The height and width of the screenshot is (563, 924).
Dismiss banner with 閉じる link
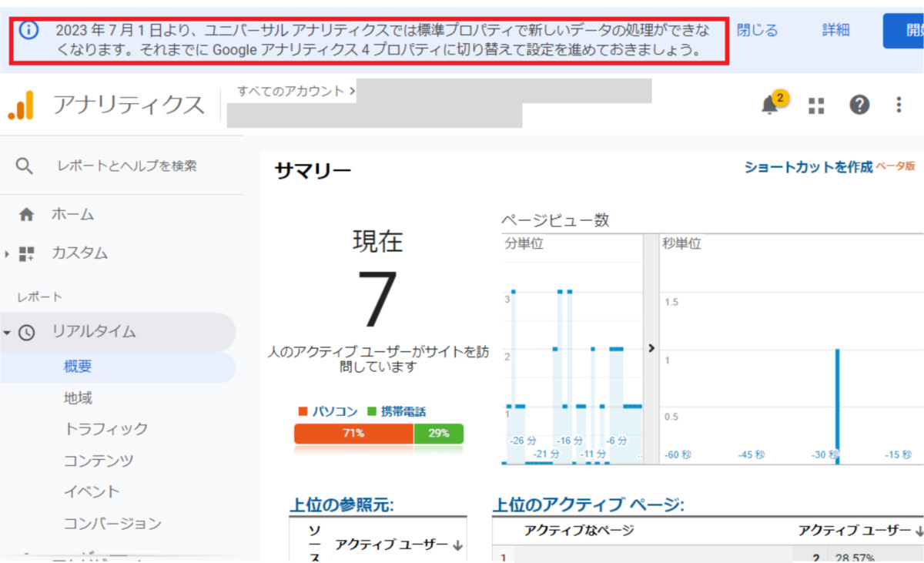pos(757,31)
